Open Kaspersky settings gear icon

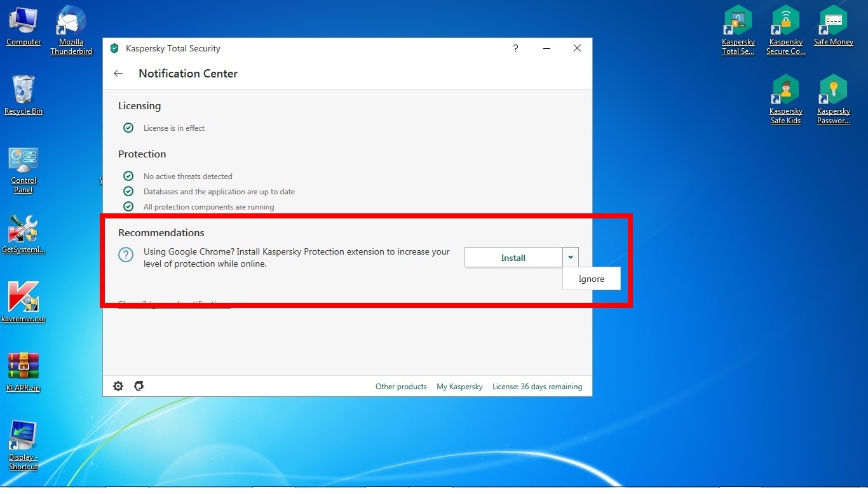118,386
